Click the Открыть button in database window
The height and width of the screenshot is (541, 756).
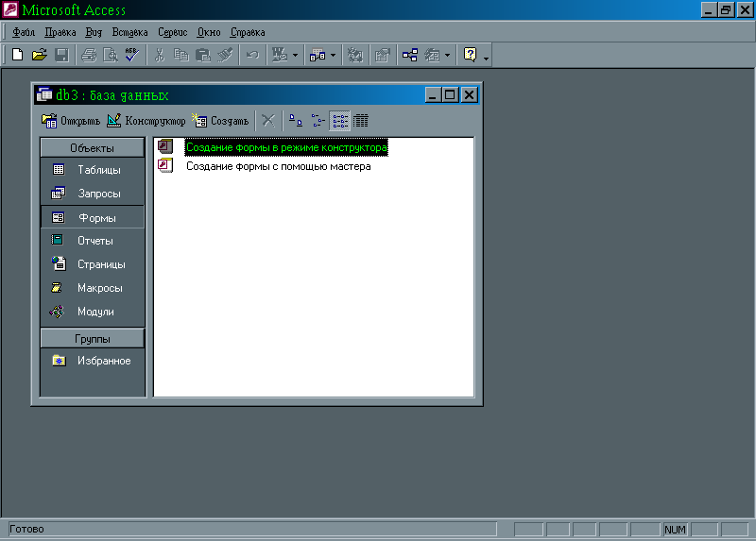[x=70, y=121]
